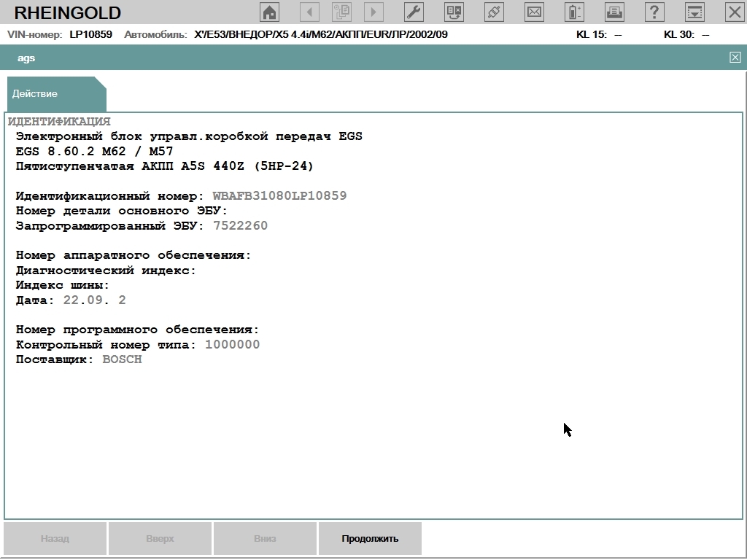Click the VIN WBAFB31080LP10859 text

pos(279,196)
